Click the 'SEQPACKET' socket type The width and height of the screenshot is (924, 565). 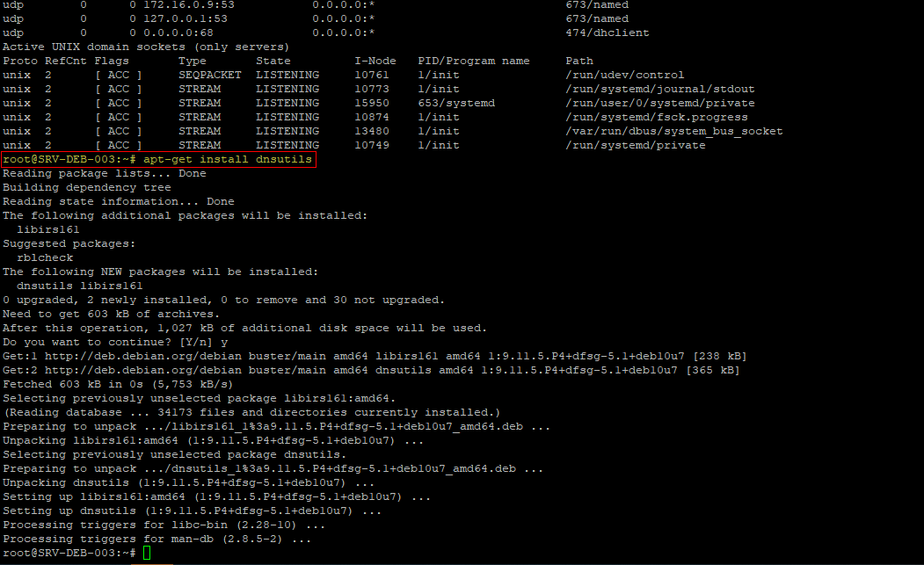pos(210,75)
